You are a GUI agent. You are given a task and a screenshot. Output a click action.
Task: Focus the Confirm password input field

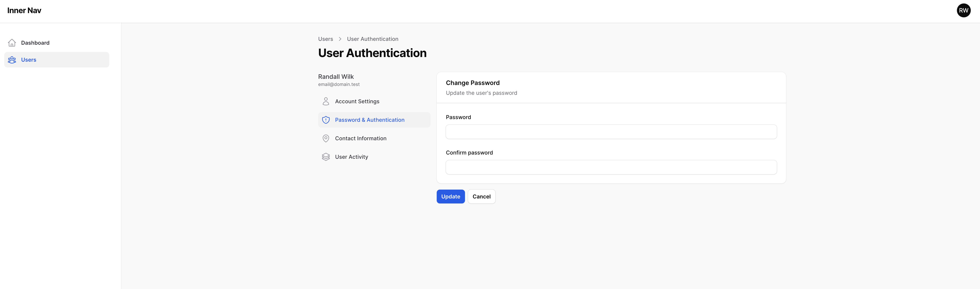[611, 167]
